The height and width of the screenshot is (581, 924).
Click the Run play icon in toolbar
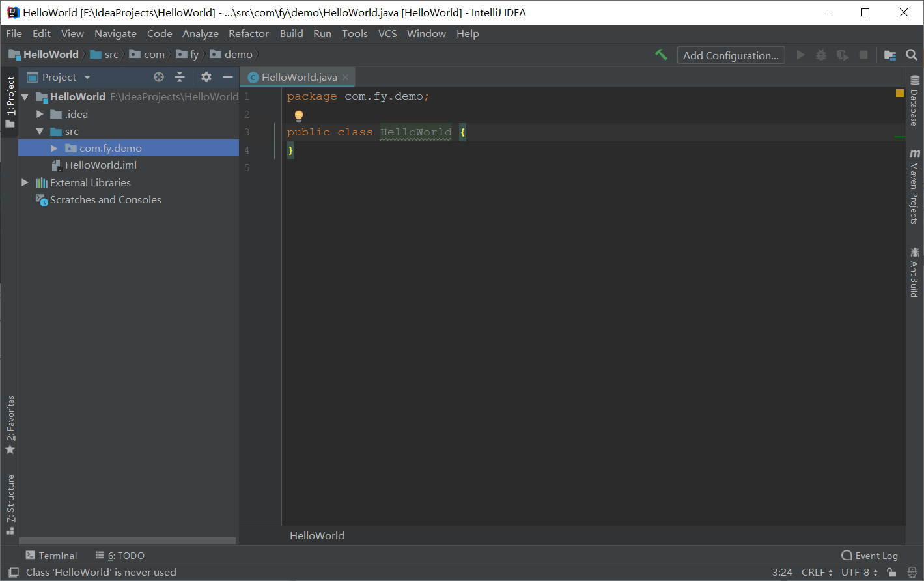(801, 55)
